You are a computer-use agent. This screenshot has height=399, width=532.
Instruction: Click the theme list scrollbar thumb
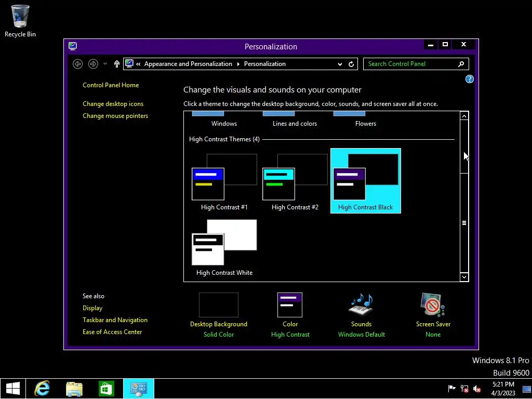pyautogui.click(x=464, y=223)
